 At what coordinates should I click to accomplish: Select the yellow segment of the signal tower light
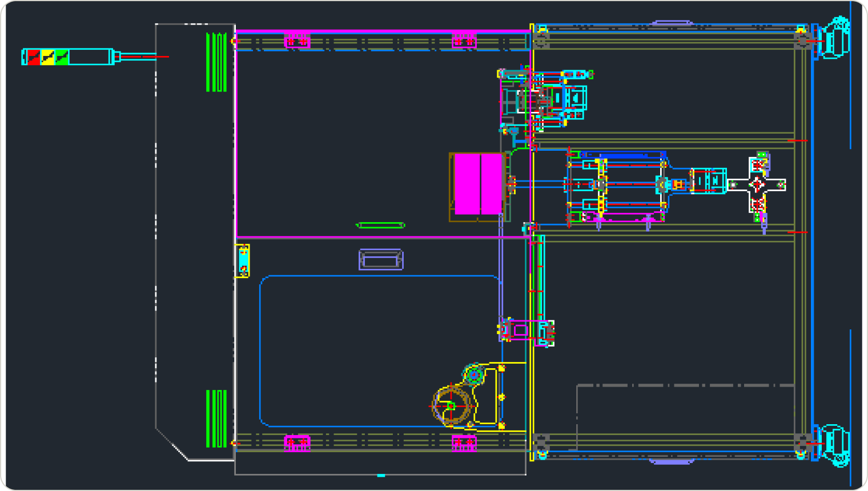click(47, 57)
